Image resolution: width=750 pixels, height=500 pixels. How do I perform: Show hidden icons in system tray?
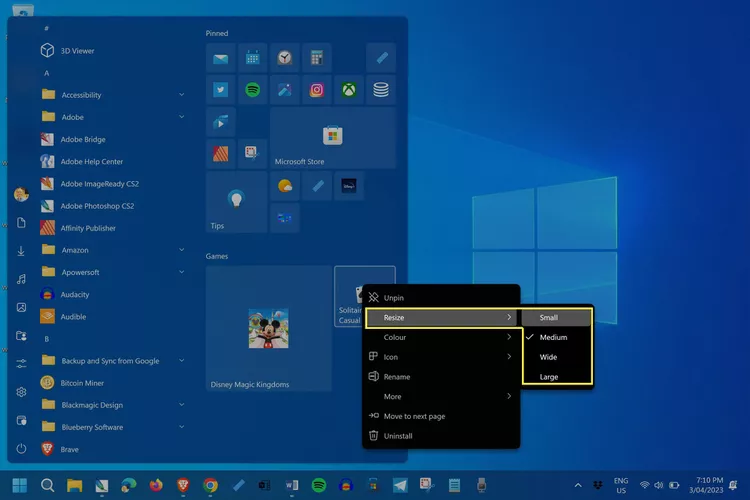[x=578, y=486]
